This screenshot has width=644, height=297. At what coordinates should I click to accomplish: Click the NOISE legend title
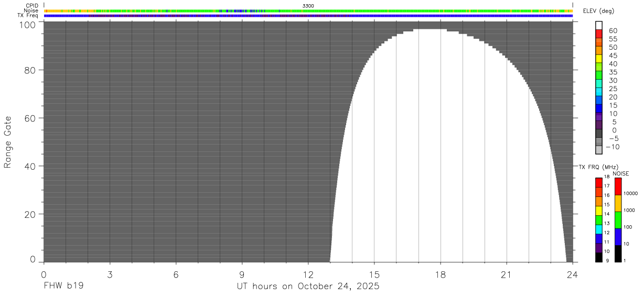coord(620,173)
